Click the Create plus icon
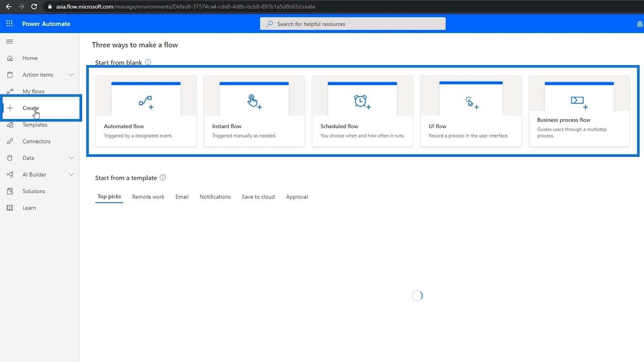Viewport: 644px width, 362px height. [10, 108]
